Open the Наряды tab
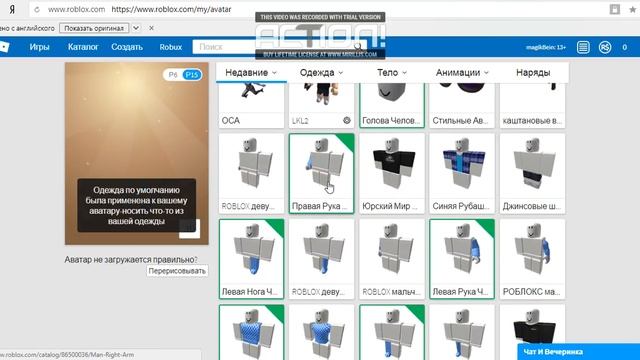 coord(533,73)
